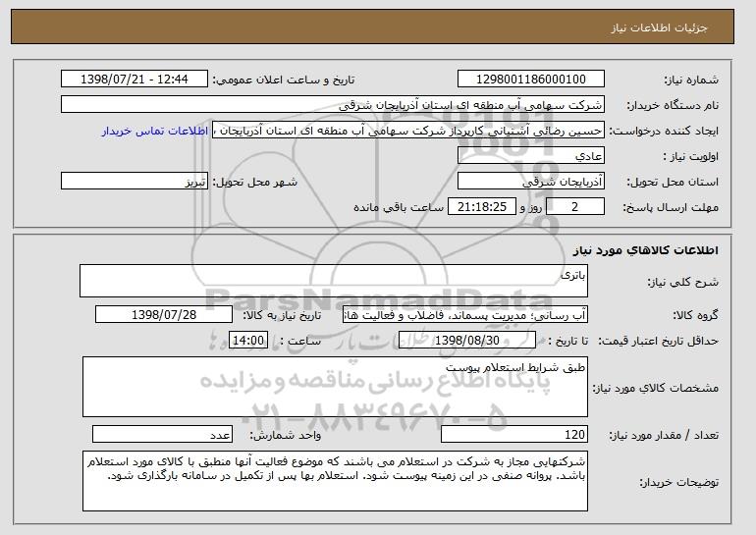756x535 pixels.
Task: Click the جزئیات اطلاعات نیاز header title
Action: 660,27
